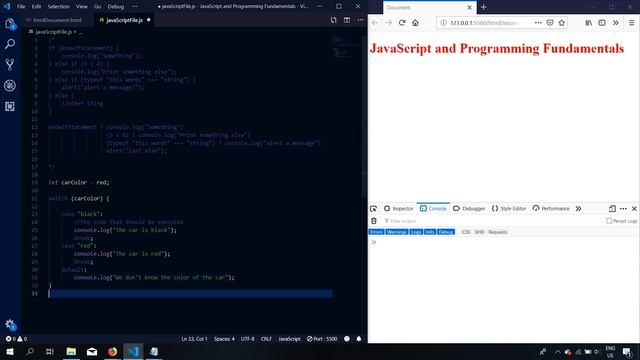Click the feedback smiley in the status bar
This screenshot has width=640, height=360.
tap(347, 339)
